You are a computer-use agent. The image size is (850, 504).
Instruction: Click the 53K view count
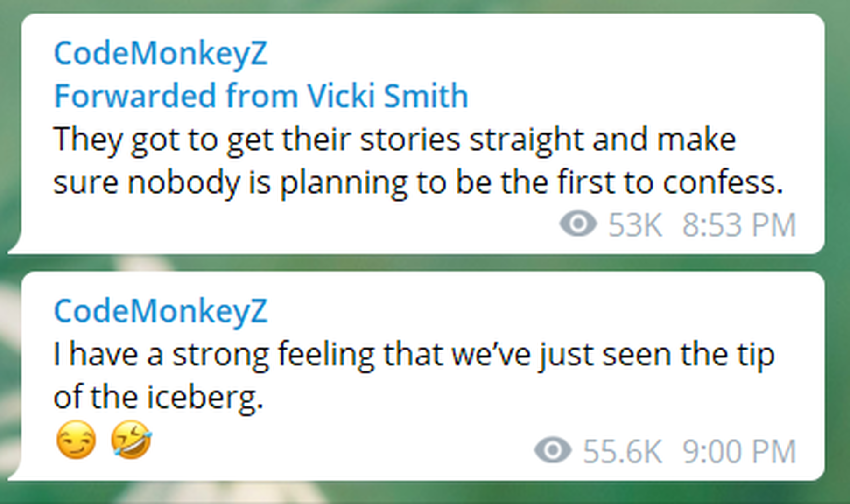(x=635, y=225)
